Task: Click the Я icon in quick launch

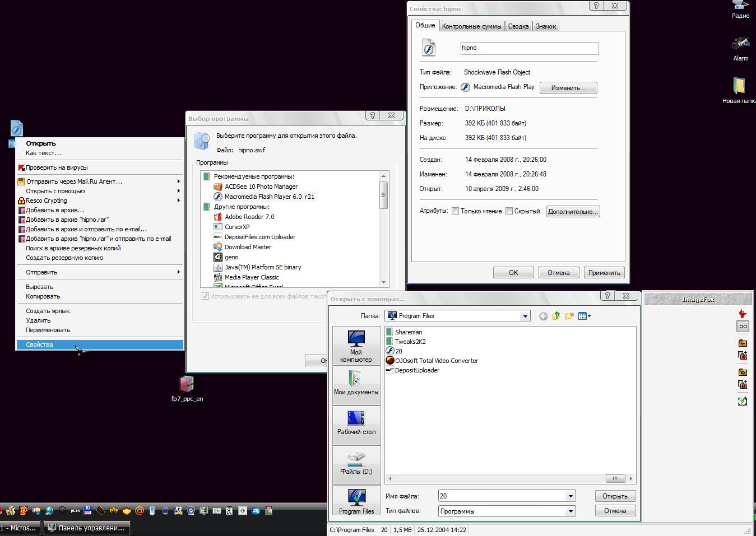Action: click(x=230, y=510)
